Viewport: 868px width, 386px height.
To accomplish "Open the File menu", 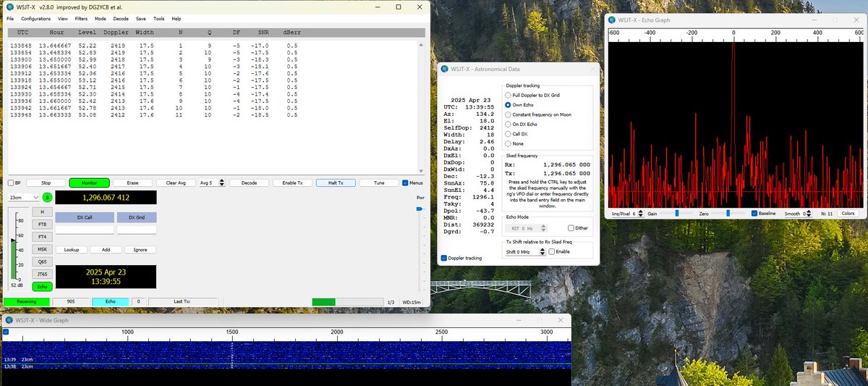I will [x=10, y=18].
